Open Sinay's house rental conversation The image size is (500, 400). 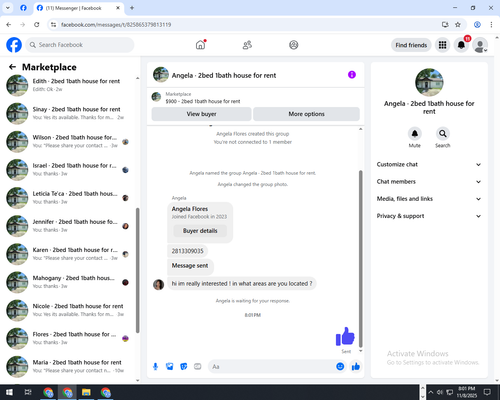69,113
